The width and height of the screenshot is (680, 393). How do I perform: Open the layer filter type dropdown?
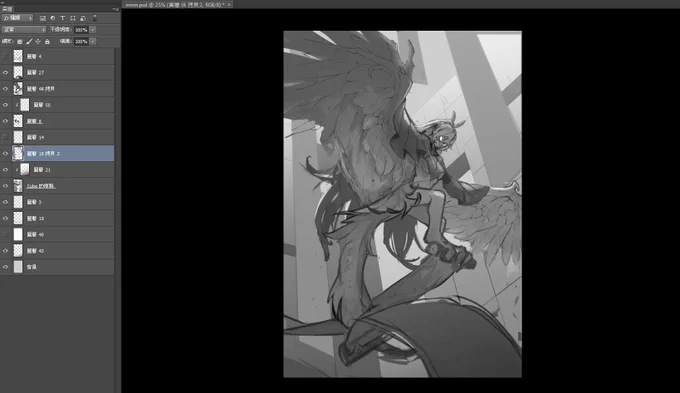pos(18,18)
